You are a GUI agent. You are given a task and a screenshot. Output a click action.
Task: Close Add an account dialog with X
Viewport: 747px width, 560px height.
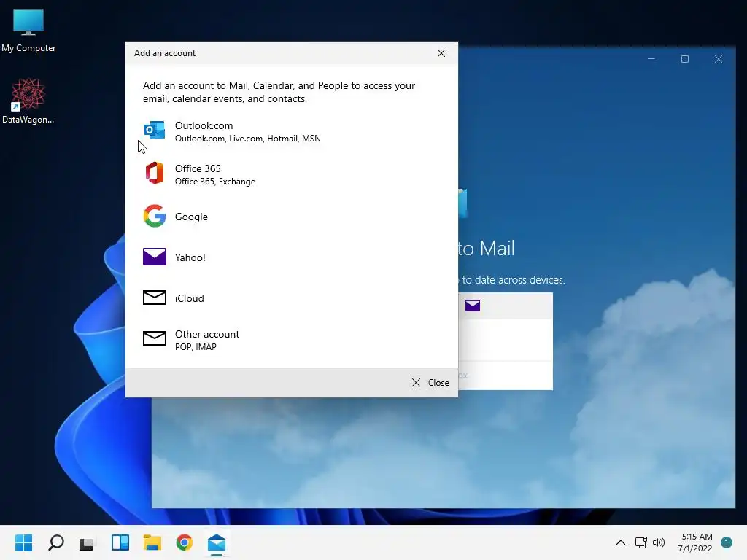(441, 52)
